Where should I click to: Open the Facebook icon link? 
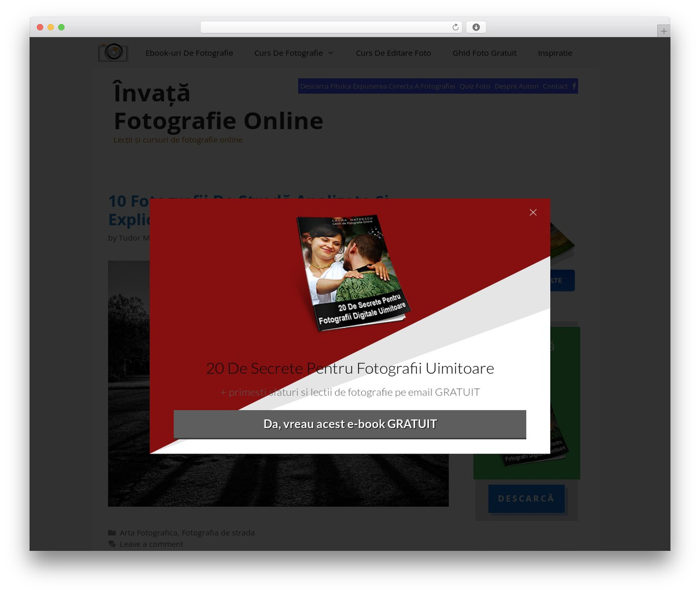[574, 86]
